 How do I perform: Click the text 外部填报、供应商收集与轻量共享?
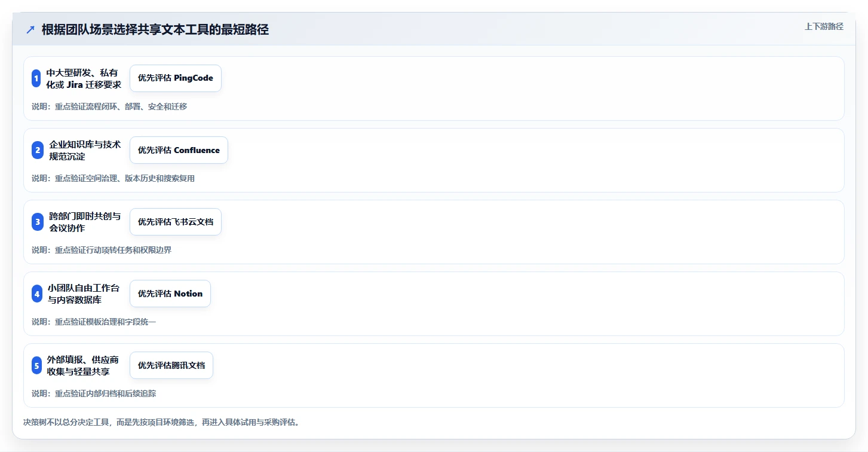coord(83,365)
